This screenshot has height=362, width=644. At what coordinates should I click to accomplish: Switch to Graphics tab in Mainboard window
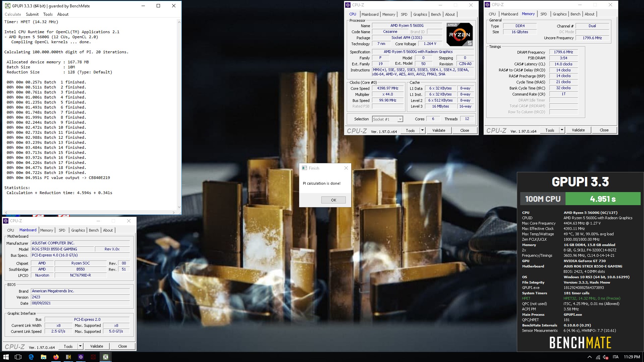coord(78,230)
